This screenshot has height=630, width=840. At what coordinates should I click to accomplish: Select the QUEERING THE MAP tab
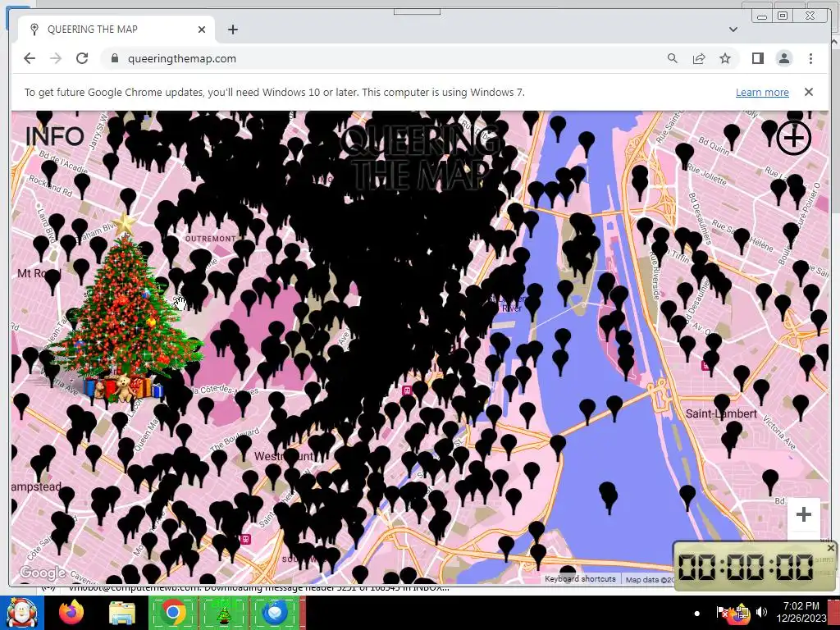pyautogui.click(x=116, y=30)
